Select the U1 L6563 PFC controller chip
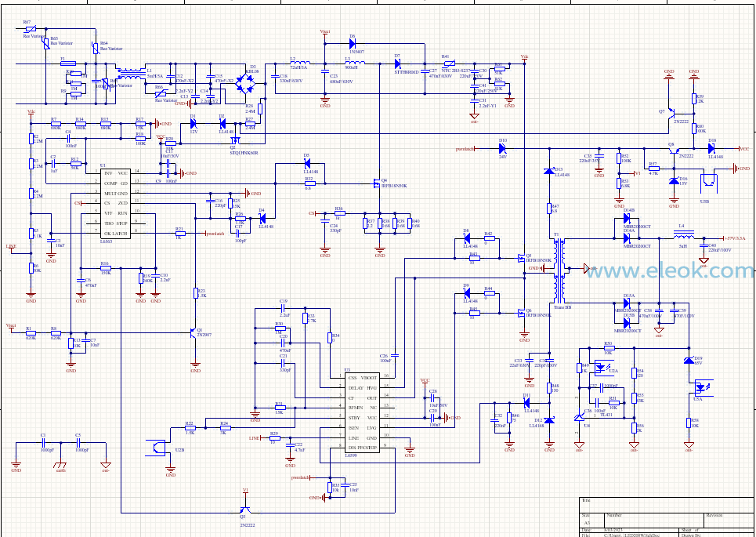This screenshot has width=756, height=537. click(116, 203)
